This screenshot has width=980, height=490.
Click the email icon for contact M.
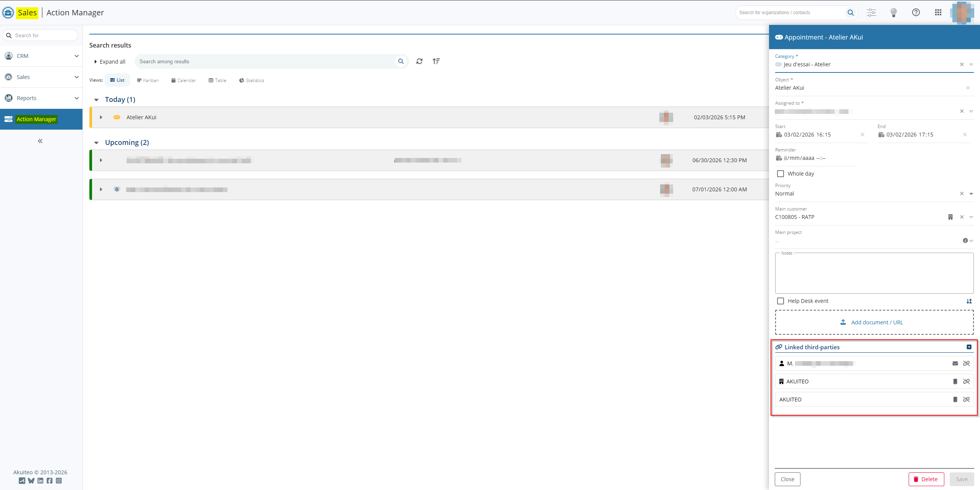click(x=955, y=363)
